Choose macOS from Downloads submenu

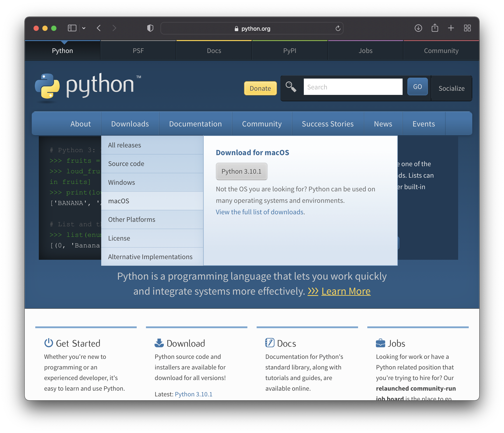click(152, 201)
